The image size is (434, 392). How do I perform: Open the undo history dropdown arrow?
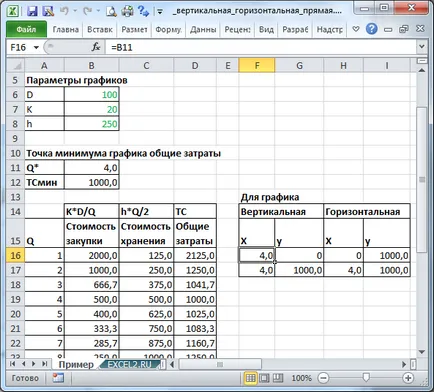pyautogui.click(x=75, y=11)
